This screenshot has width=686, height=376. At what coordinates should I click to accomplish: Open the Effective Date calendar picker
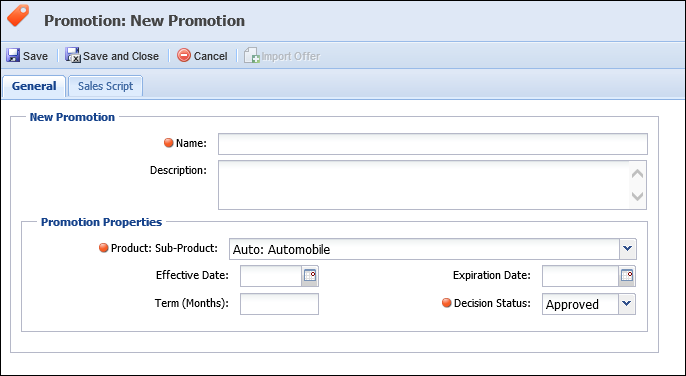coord(310,276)
